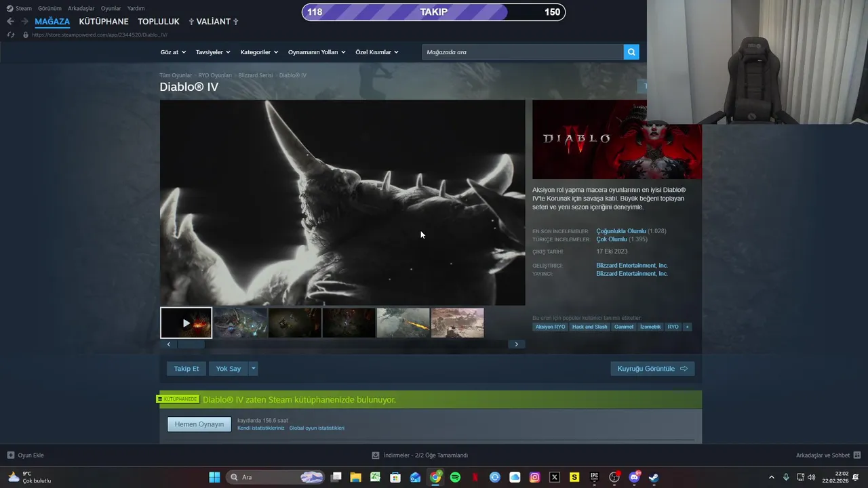This screenshot has width=868, height=488.
Task: Select the first video thumbnail with play icon
Action: [x=186, y=323]
